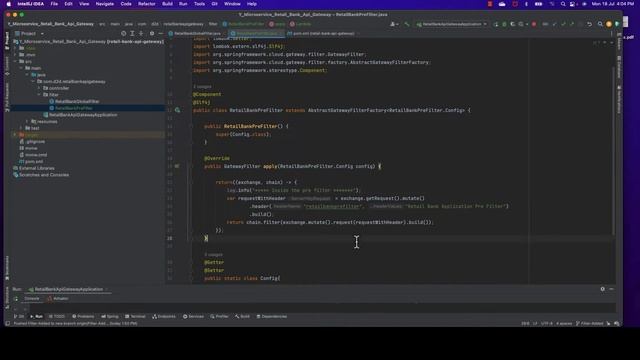
Task: Switch to RetailBankGlobalFilter.java editor tab
Action: (197, 33)
